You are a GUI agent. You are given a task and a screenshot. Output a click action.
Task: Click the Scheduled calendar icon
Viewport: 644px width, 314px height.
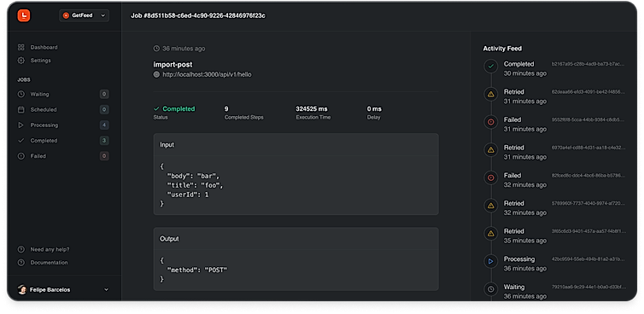pyautogui.click(x=21, y=109)
